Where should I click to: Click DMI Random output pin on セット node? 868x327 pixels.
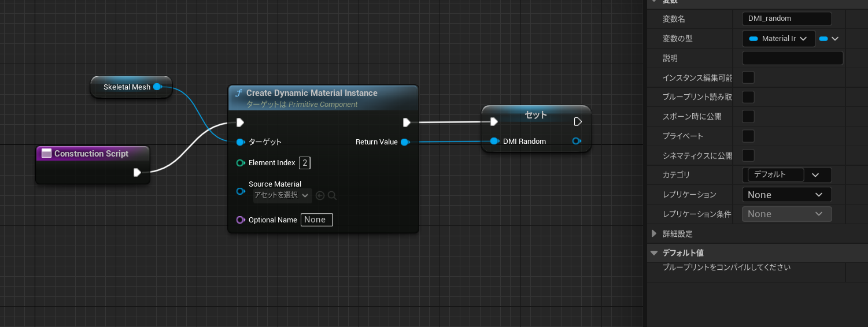(577, 141)
